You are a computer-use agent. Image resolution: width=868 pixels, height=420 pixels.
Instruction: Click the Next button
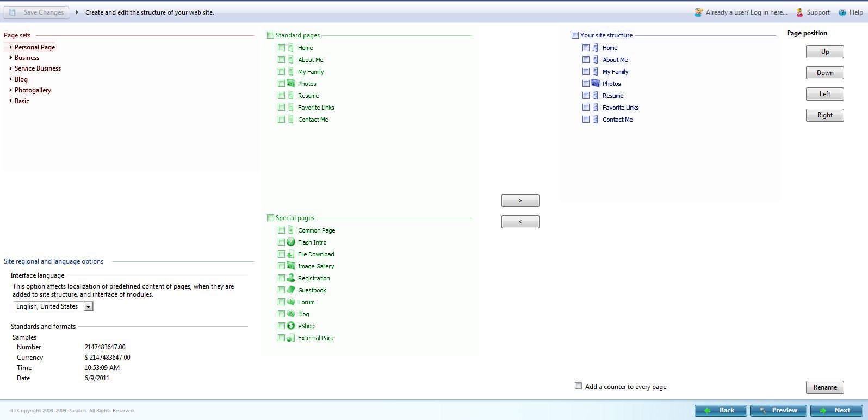[x=836, y=410]
